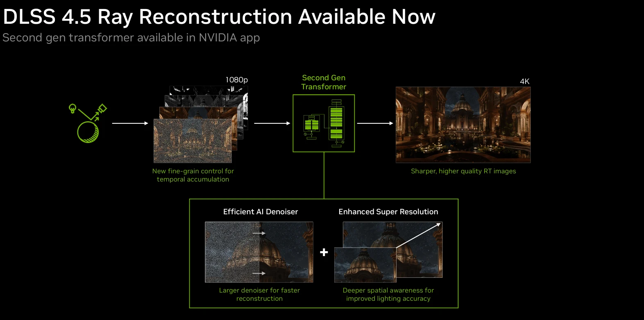Click the "Second gen transformer available in NVIDIA app" subtitle
The width and height of the screenshot is (644, 320).
131,38
